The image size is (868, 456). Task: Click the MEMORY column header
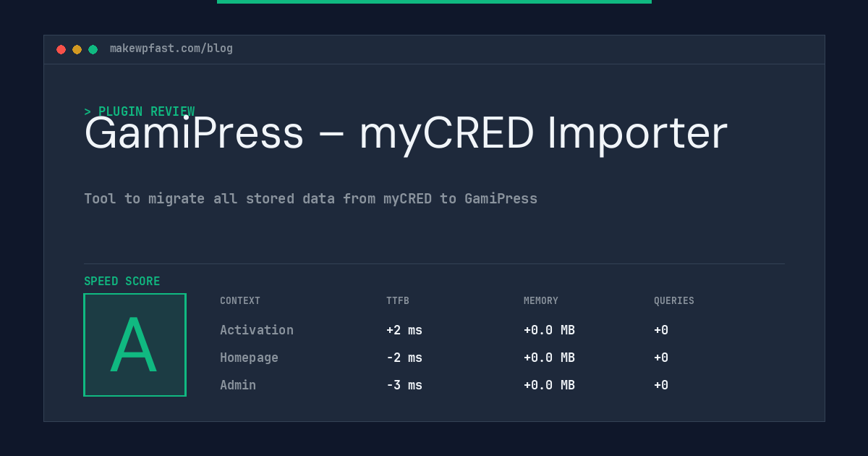541,301
